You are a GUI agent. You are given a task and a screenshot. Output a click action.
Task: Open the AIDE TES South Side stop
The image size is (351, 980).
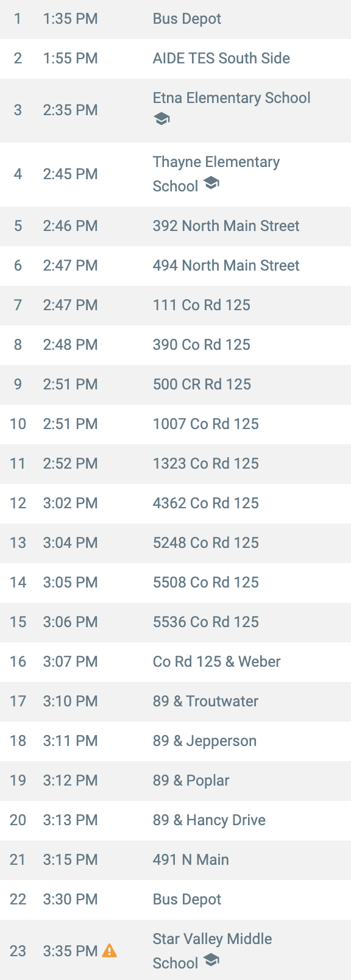pos(175,59)
